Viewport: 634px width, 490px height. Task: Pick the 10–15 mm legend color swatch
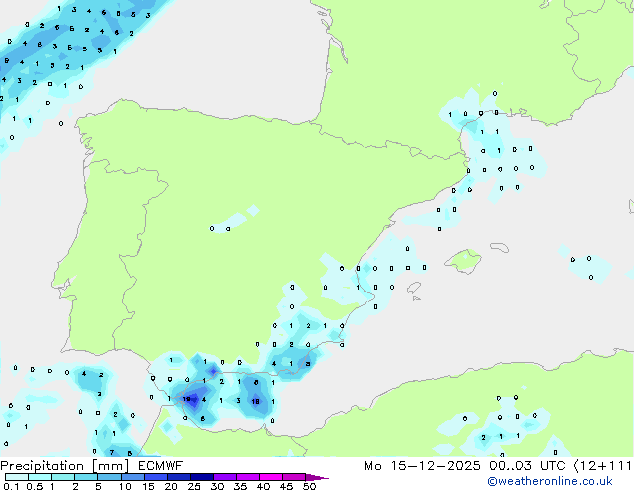click(133, 477)
